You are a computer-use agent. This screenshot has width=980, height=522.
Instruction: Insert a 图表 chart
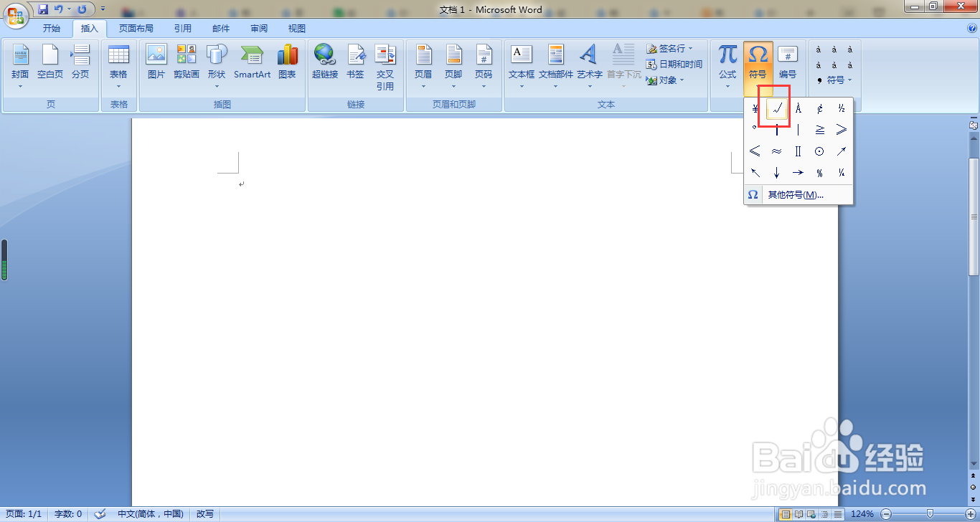(x=287, y=62)
